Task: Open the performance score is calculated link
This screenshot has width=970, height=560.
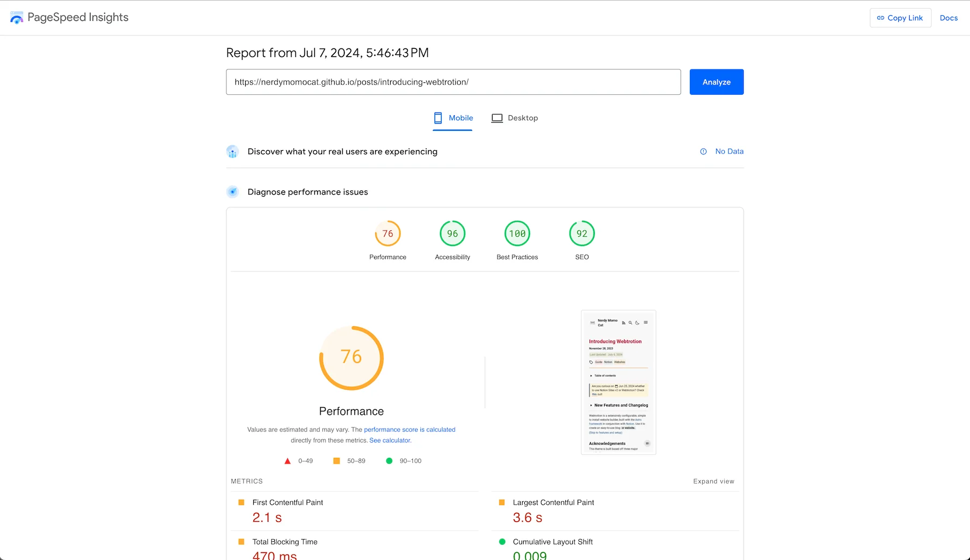Action: (x=410, y=430)
